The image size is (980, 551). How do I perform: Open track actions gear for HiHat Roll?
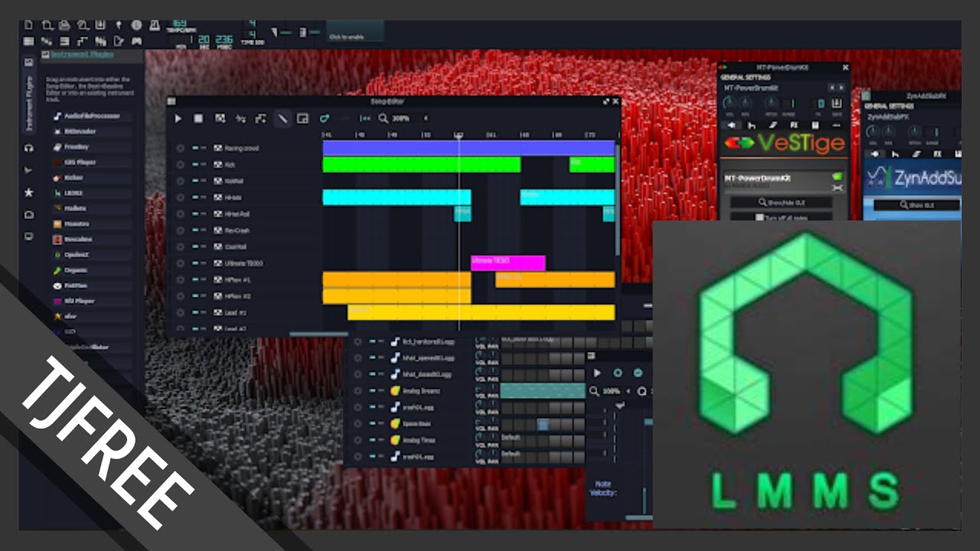(x=180, y=214)
